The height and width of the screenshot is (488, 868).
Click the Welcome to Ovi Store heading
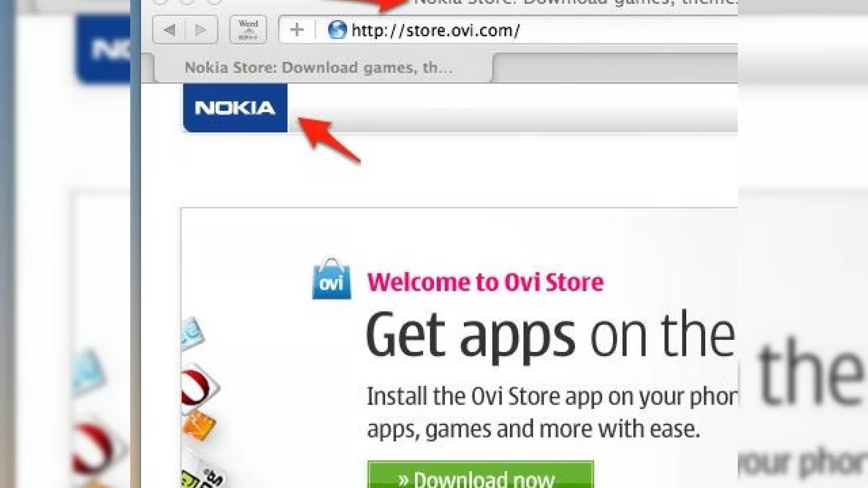[x=486, y=282]
